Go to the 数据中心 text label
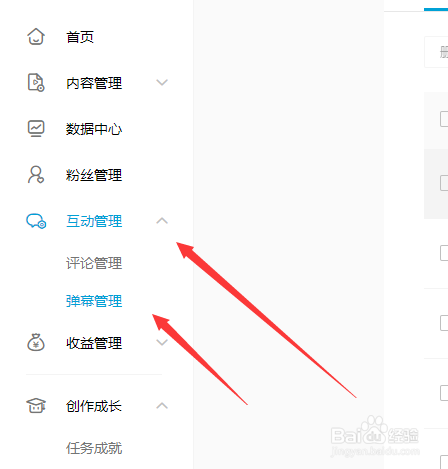 coord(94,129)
